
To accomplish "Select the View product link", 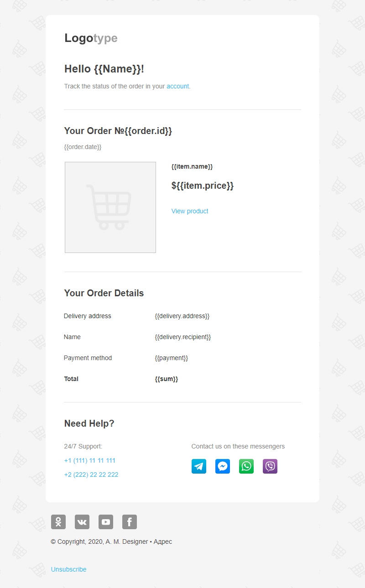I will [190, 211].
